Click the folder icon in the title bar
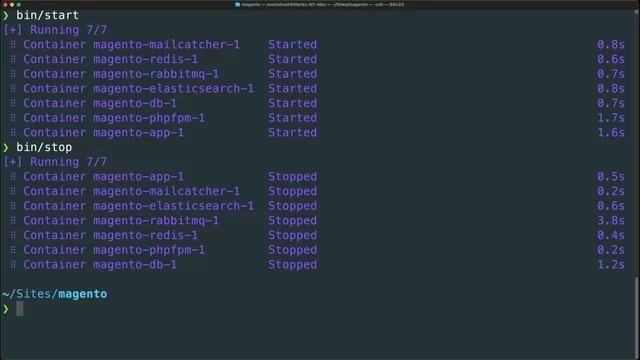Viewport: 640px width, 360px height. [238, 4]
